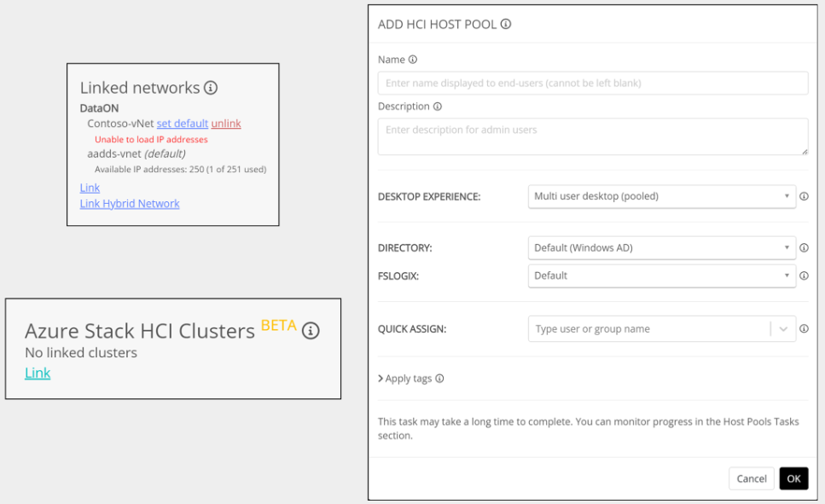Click the OK button
The image size is (825, 504).
pos(793,478)
